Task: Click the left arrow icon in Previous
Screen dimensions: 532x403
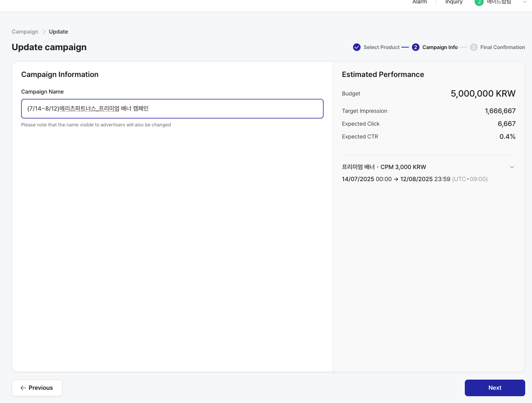Action: pyautogui.click(x=23, y=388)
